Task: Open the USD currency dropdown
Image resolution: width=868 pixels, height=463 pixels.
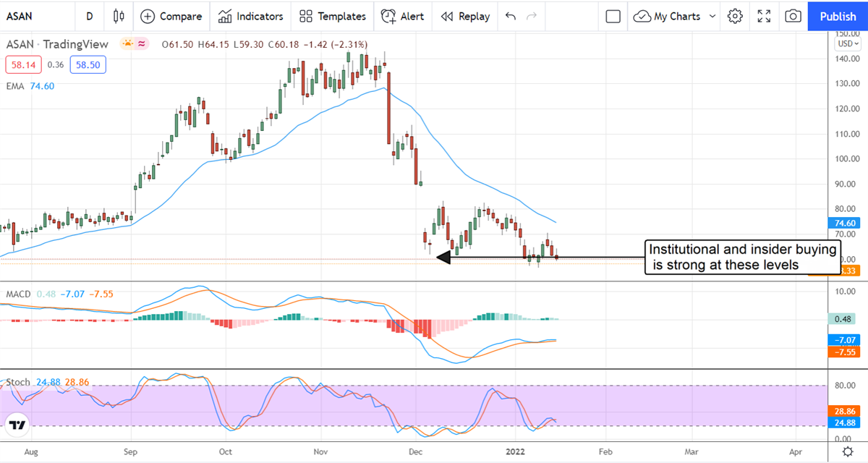Action: pyautogui.click(x=846, y=43)
